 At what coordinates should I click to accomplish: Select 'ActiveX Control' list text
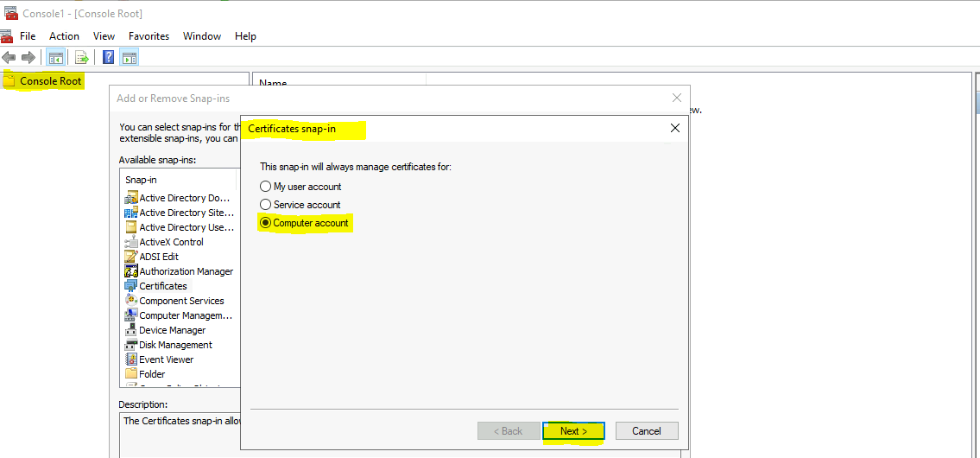[171, 242]
